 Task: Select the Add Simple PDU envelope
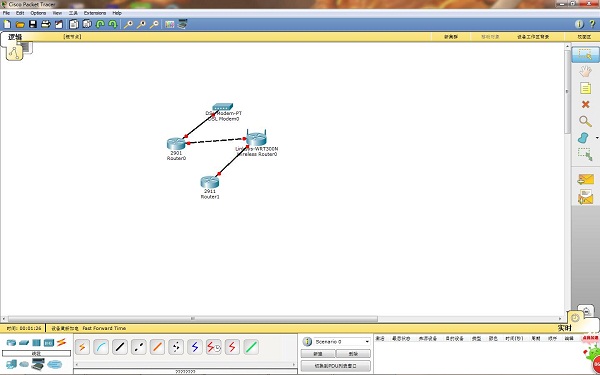point(585,179)
